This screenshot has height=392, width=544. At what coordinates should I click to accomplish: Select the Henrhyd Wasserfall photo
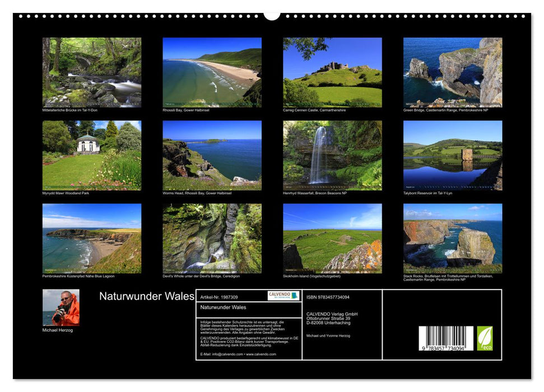click(x=333, y=156)
